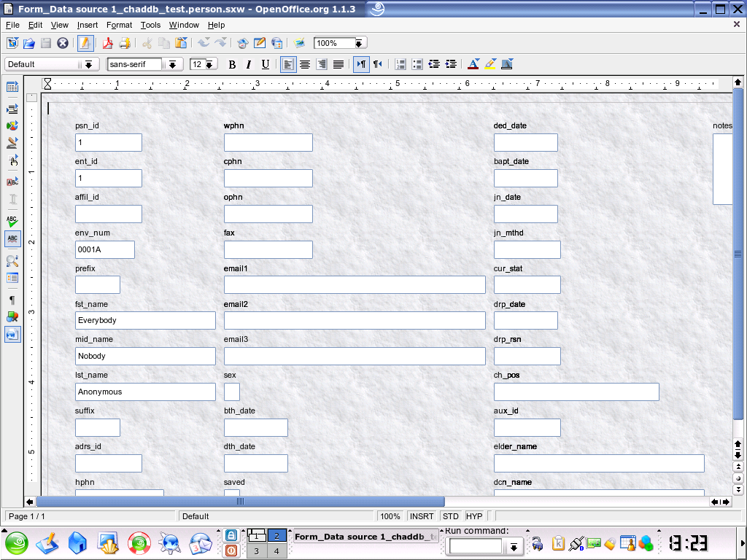The width and height of the screenshot is (747, 560).
Task: Open the paragraph style Default dropdown
Action: pyautogui.click(x=89, y=64)
